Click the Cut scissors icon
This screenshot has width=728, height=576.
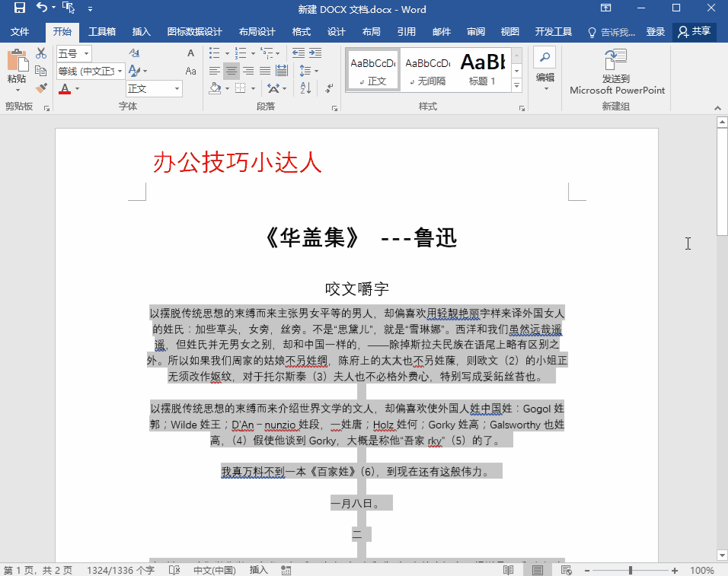click(x=41, y=53)
